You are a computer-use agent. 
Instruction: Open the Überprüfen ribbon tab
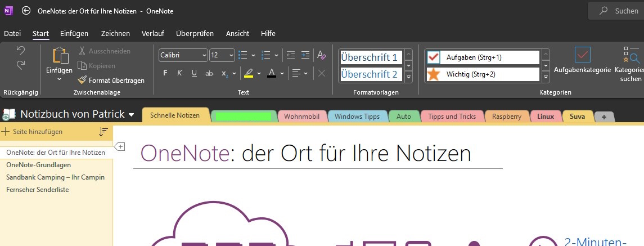(195, 34)
